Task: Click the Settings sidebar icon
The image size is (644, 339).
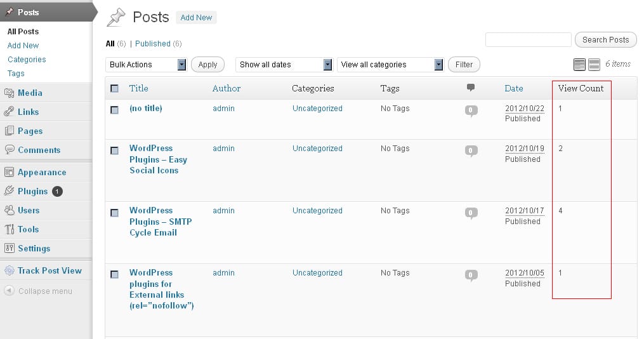Action: click(x=9, y=248)
